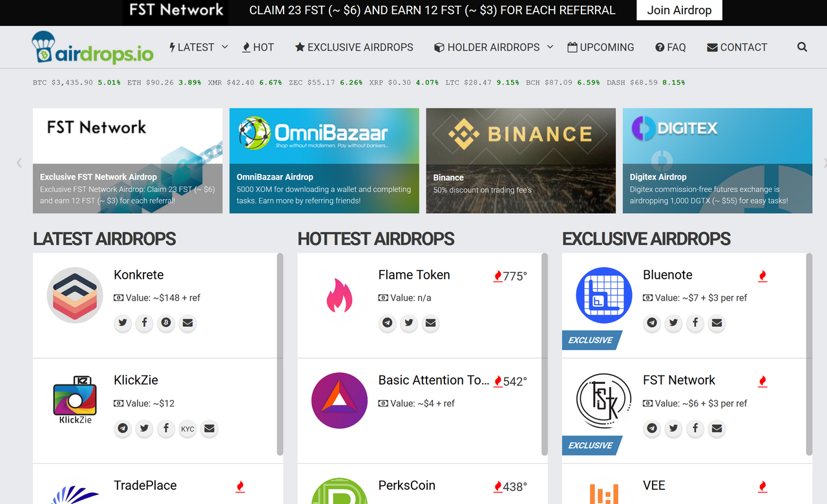This screenshot has width=827, height=504.
Task: Click the DASH $68.59 ticker entry
Action: pos(645,83)
